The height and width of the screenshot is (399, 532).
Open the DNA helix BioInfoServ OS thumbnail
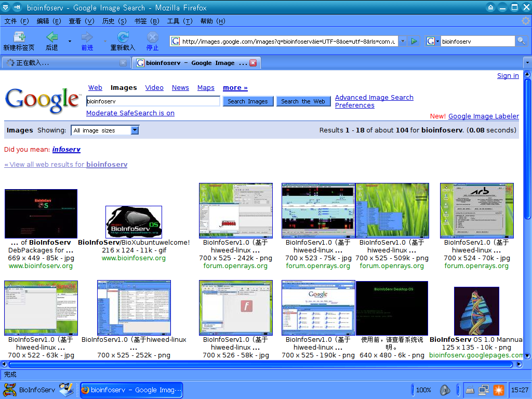coord(476,311)
